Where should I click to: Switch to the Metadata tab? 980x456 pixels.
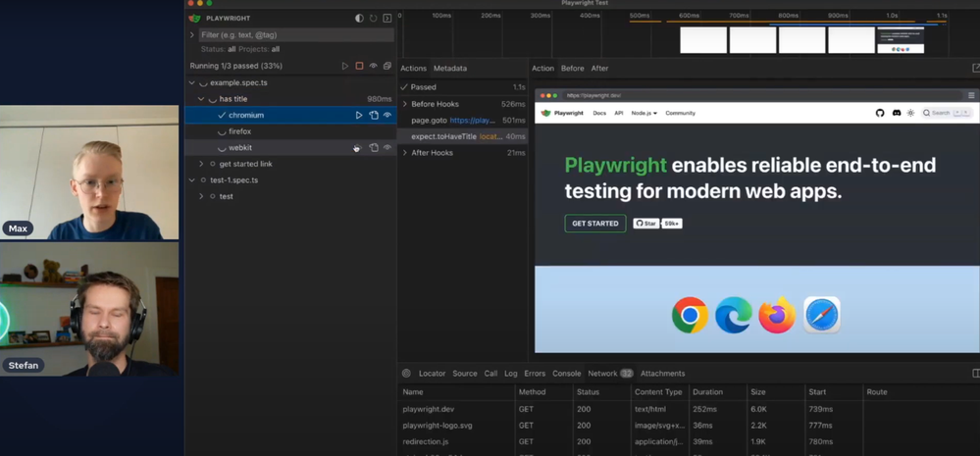click(450, 68)
